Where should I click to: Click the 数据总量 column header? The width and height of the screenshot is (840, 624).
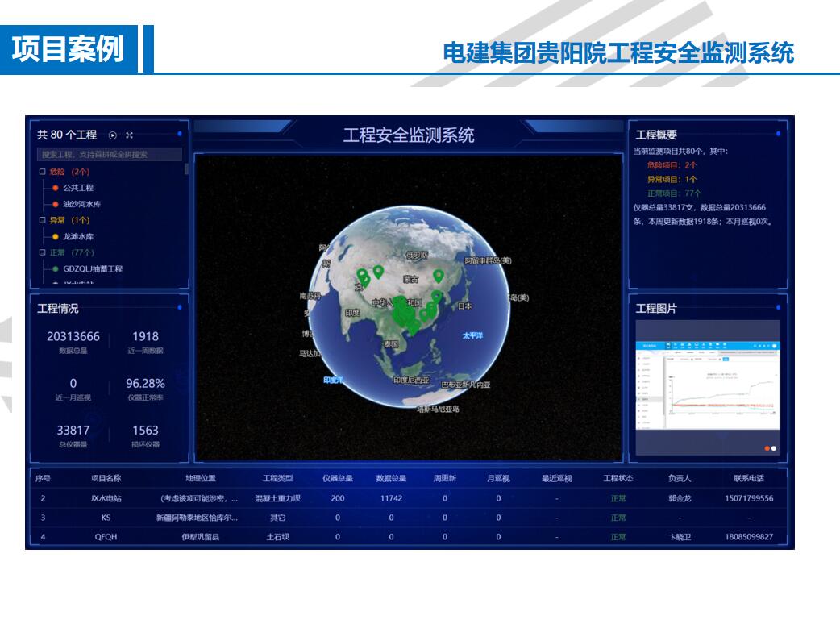coord(391,478)
